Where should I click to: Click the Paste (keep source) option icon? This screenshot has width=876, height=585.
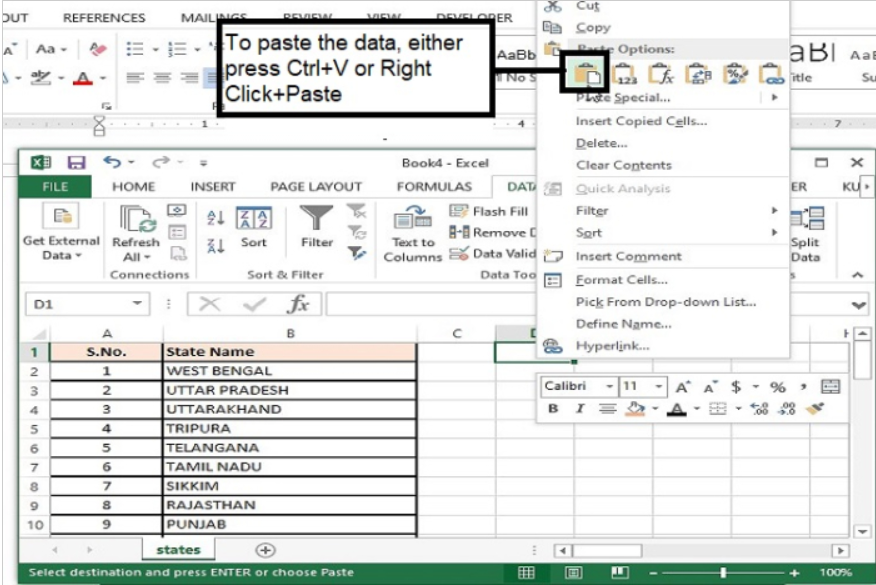587,74
